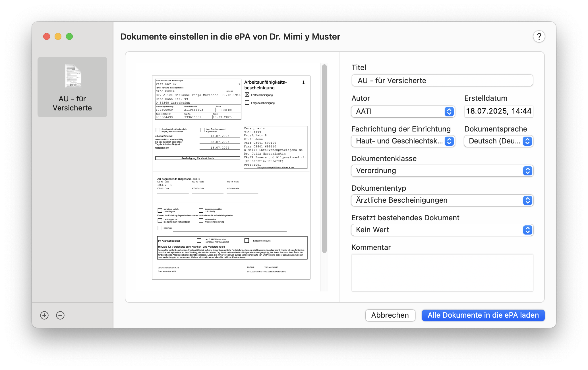Edit the Erstelldatum date field

click(x=498, y=111)
